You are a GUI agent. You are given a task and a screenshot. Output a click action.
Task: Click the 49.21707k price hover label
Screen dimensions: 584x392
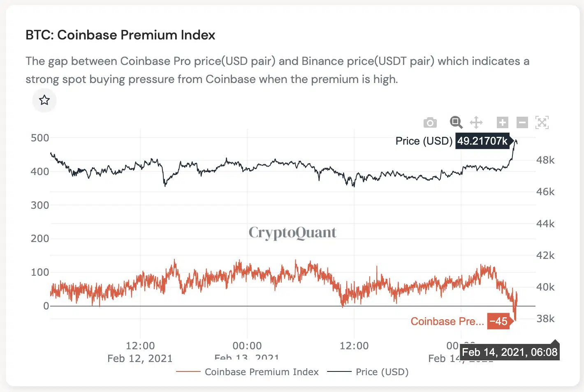482,141
